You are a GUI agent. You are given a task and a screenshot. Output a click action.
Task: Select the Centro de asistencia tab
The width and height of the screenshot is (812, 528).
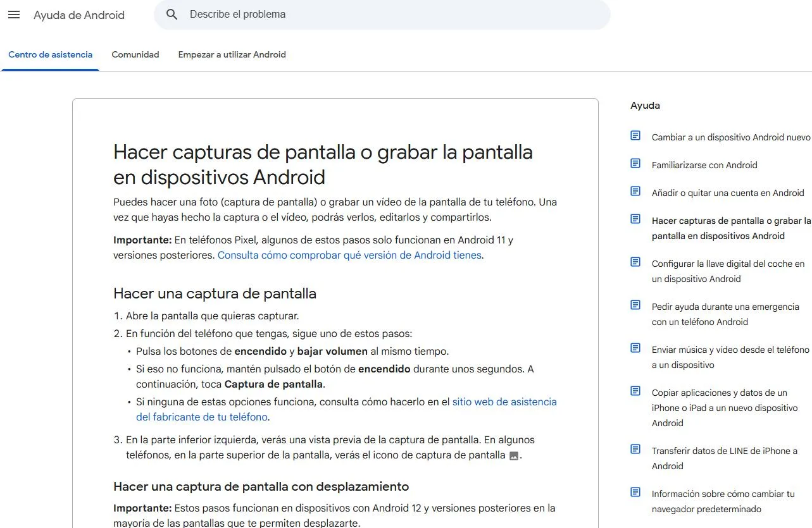[x=50, y=54]
